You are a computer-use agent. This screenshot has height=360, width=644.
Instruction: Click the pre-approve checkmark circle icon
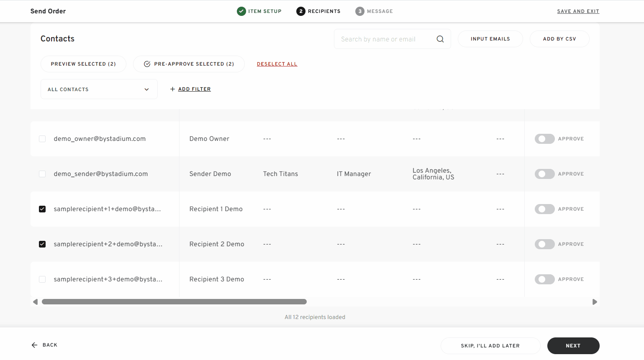(x=147, y=64)
